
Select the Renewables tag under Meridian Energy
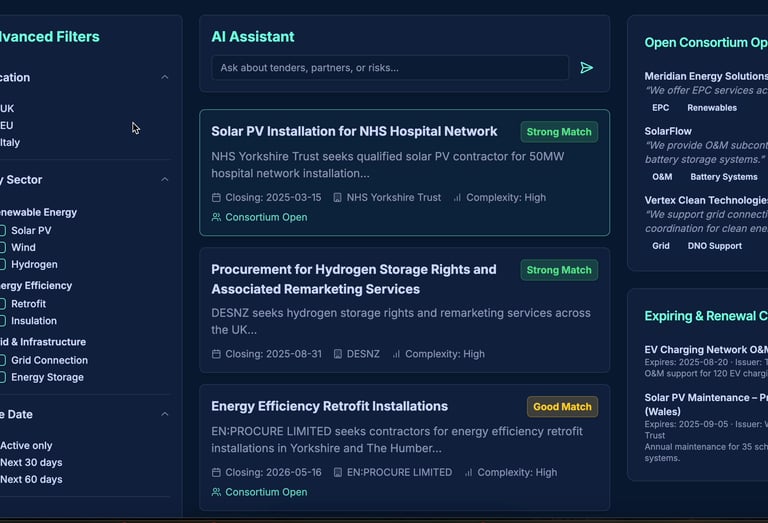[x=711, y=108]
